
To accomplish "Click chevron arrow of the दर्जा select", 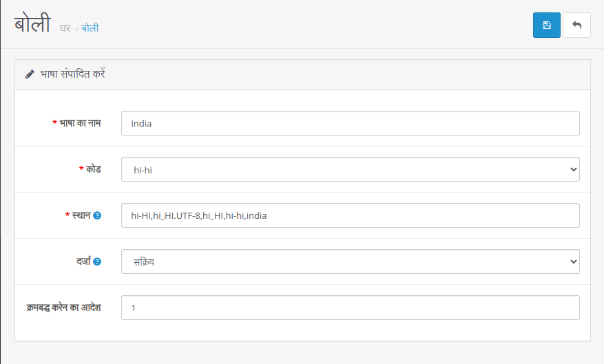I will [x=573, y=261].
